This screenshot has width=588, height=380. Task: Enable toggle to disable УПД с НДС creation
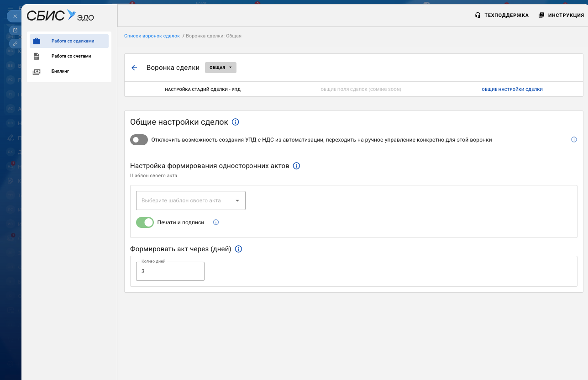point(139,140)
